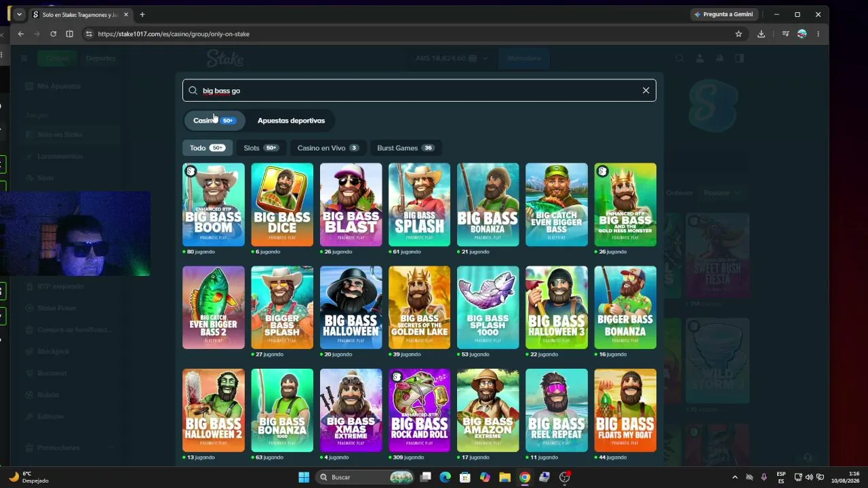Open the Big Bass Splash game
Screen dimensions: 868x488
pyautogui.click(x=419, y=205)
